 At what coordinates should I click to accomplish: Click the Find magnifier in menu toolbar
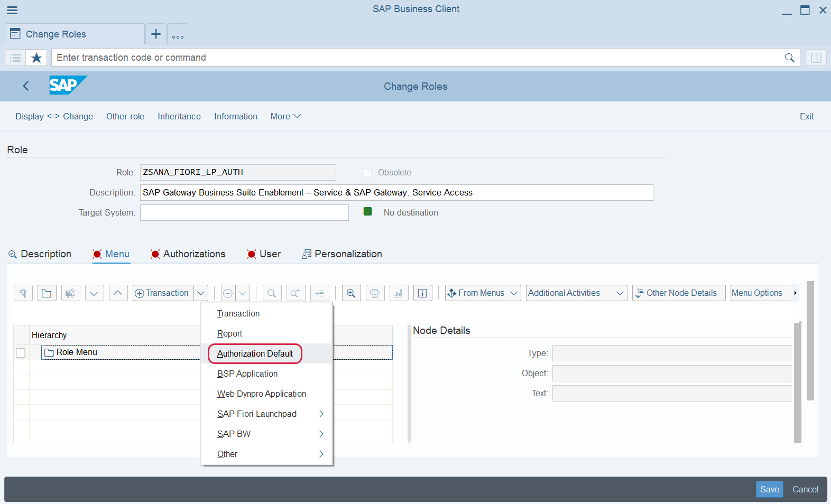pyautogui.click(x=272, y=293)
